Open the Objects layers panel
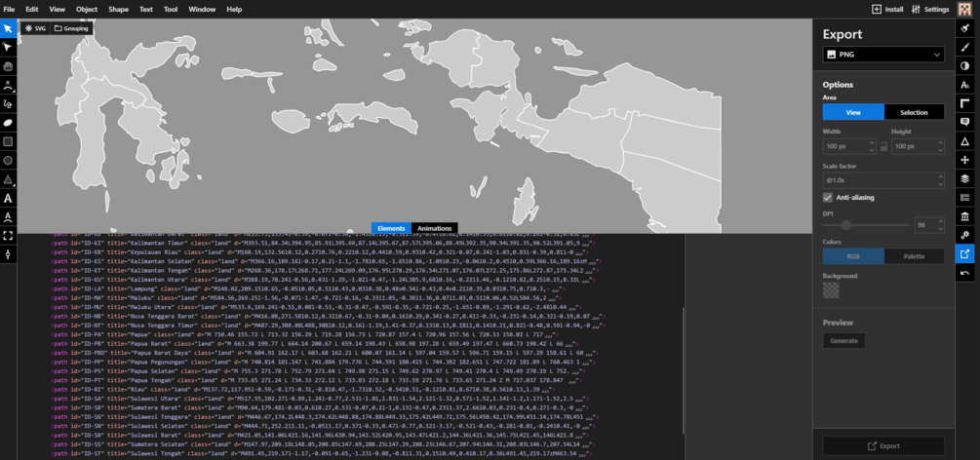 coord(964,178)
